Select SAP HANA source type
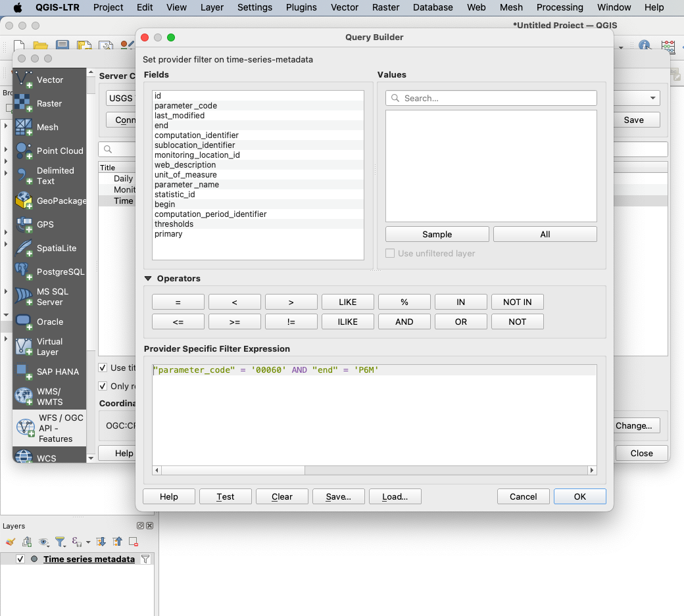This screenshot has height=616, width=684. point(49,371)
